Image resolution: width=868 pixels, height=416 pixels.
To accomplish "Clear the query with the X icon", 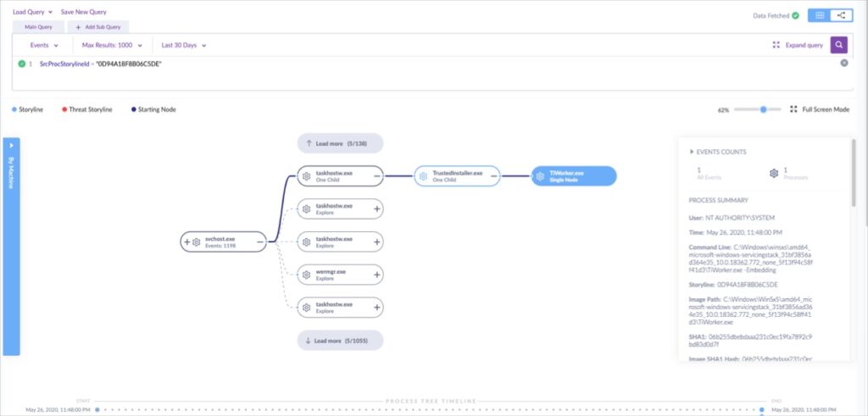I will (x=844, y=64).
